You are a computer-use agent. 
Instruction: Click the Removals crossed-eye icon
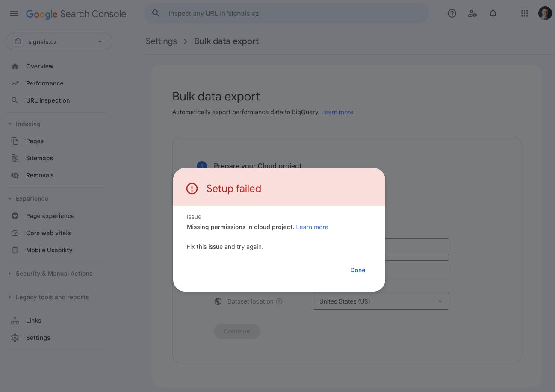pyautogui.click(x=15, y=175)
